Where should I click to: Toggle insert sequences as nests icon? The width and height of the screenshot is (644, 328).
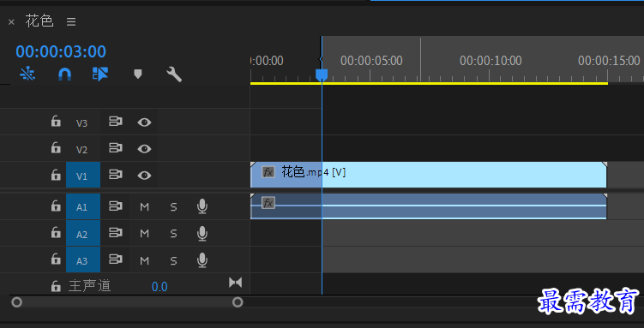click(x=27, y=74)
